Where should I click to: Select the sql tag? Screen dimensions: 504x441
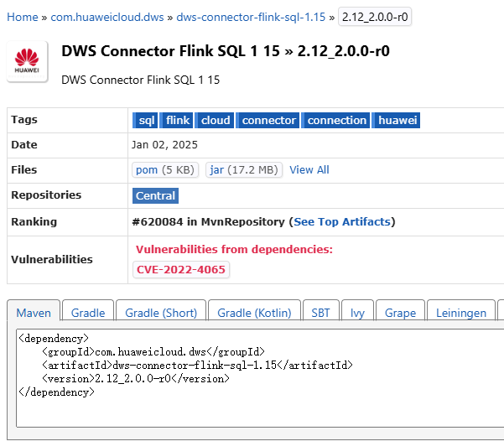tap(145, 120)
